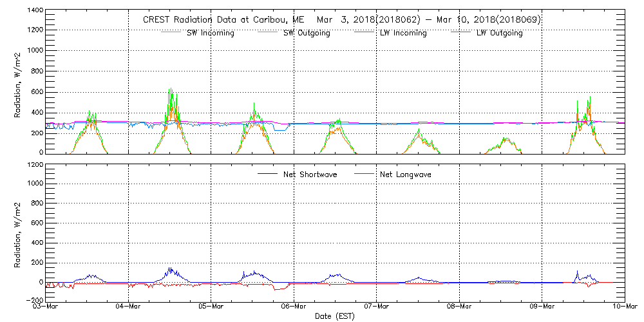Click the '10-Mar' date tick label
Viewport: 644px width, 322px height.
[x=625, y=307]
